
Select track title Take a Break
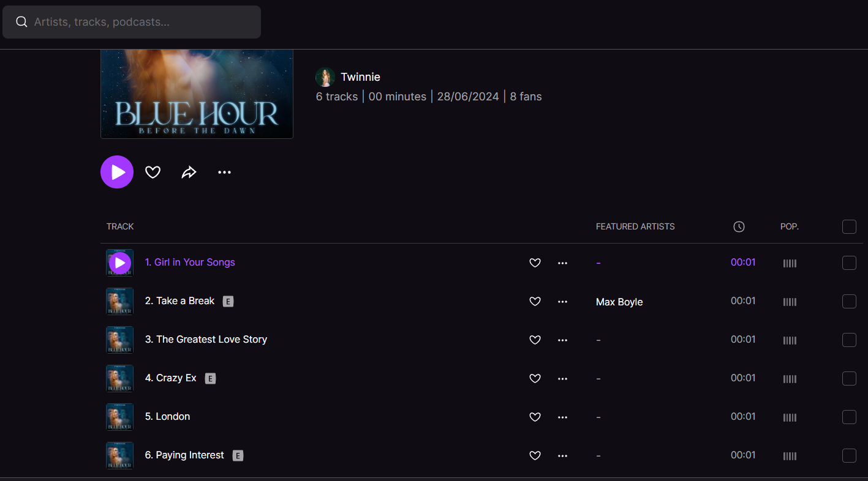[179, 300]
